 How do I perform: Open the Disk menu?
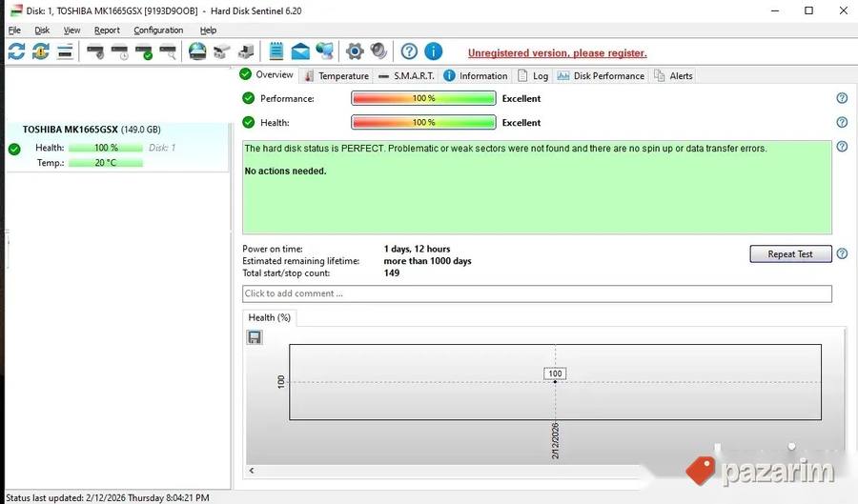point(42,30)
